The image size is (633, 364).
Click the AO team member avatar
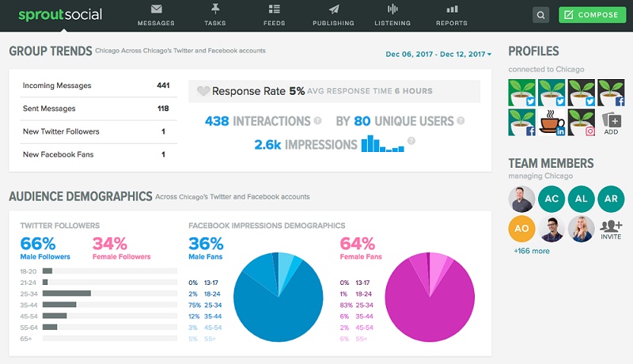tap(521, 229)
